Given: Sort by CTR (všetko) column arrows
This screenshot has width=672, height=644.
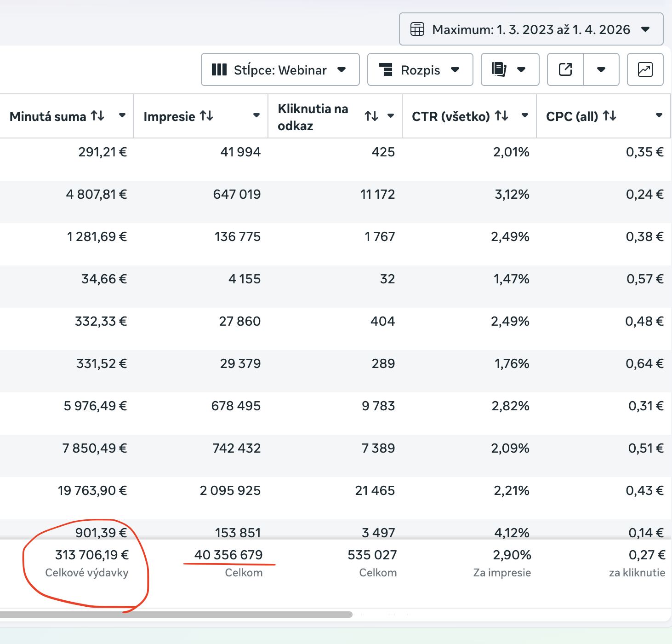Looking at the screenshot, I should [501, 116].
